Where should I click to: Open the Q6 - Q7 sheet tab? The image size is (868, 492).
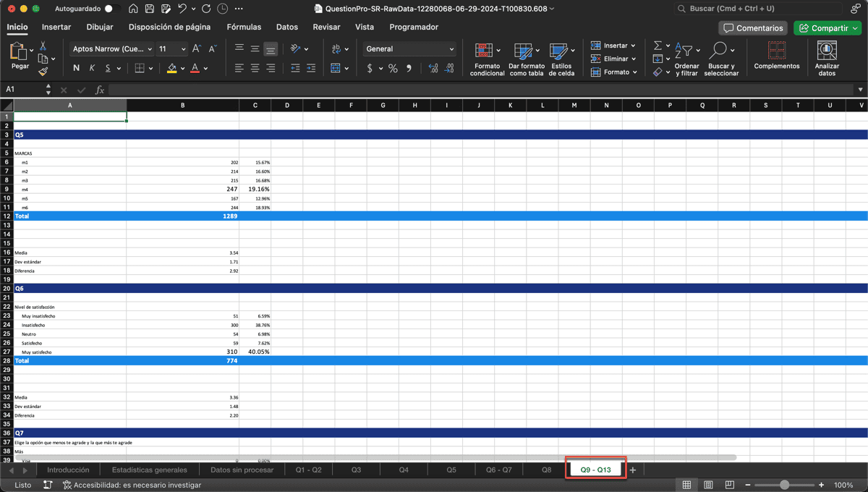pos(498,469)
